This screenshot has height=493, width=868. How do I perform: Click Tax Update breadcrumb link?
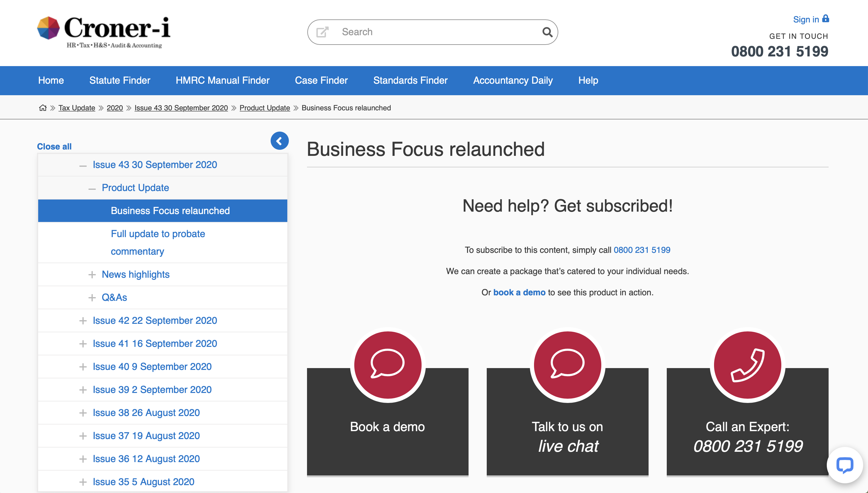tap(77, 108)
